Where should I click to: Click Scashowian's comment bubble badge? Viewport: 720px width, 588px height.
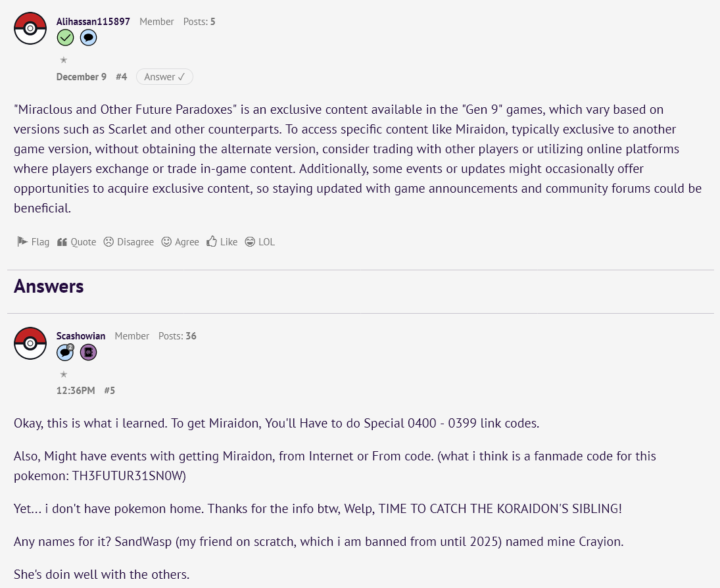[65, 353]
